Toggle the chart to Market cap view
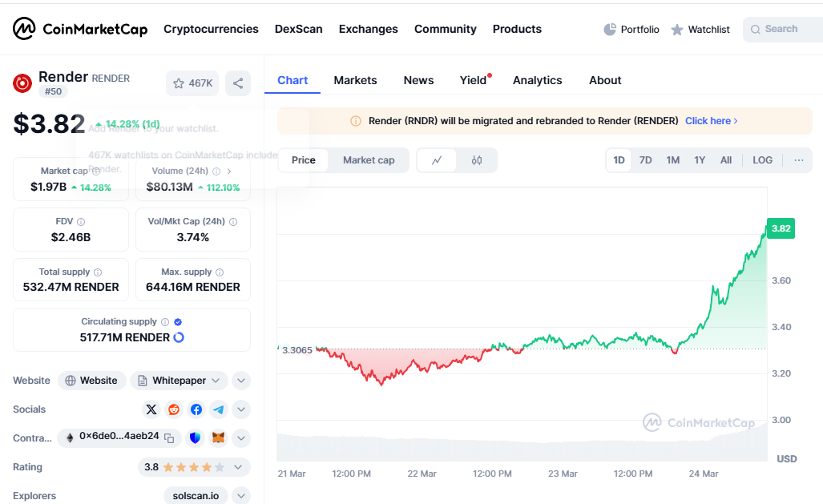The width and height of the screenshot is (823, 504). [x=369, y=160]
